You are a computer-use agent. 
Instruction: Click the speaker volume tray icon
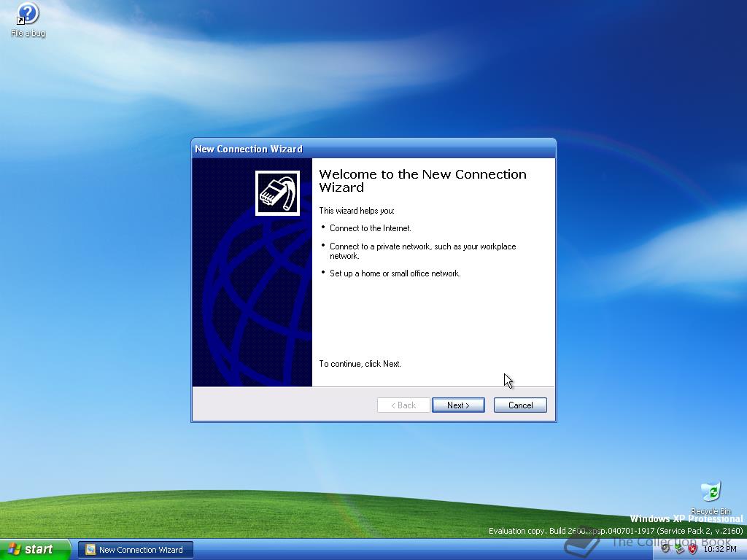pyautogui.click(x=665, y=548)
